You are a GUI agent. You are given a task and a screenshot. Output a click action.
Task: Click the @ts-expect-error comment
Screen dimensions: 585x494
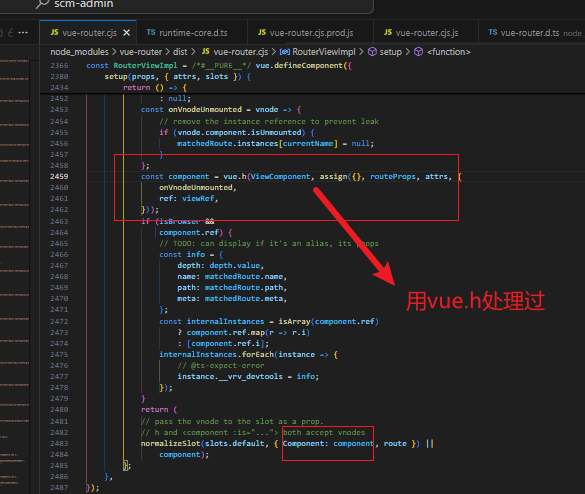[221, 366]
